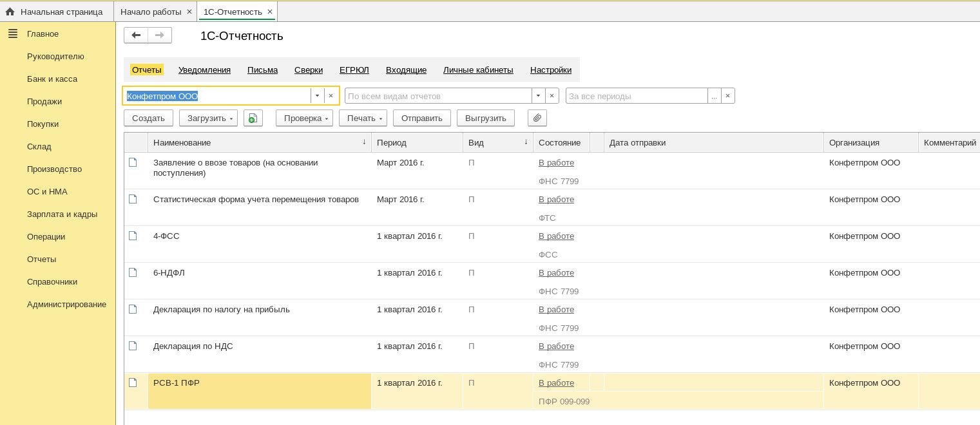Sort by the Вид column header

498,142
